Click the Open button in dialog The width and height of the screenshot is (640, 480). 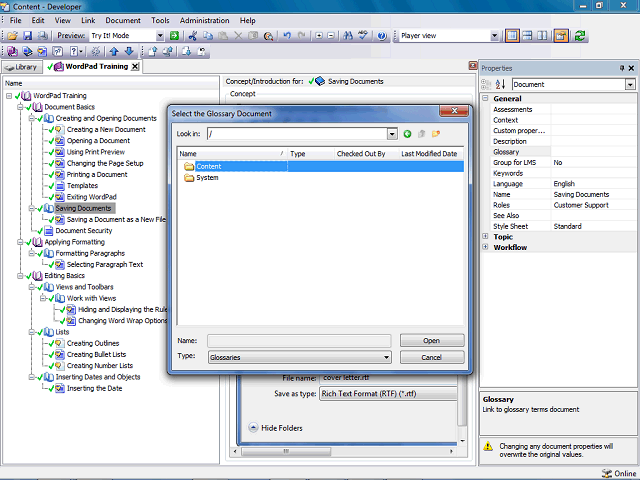[432, 340]
